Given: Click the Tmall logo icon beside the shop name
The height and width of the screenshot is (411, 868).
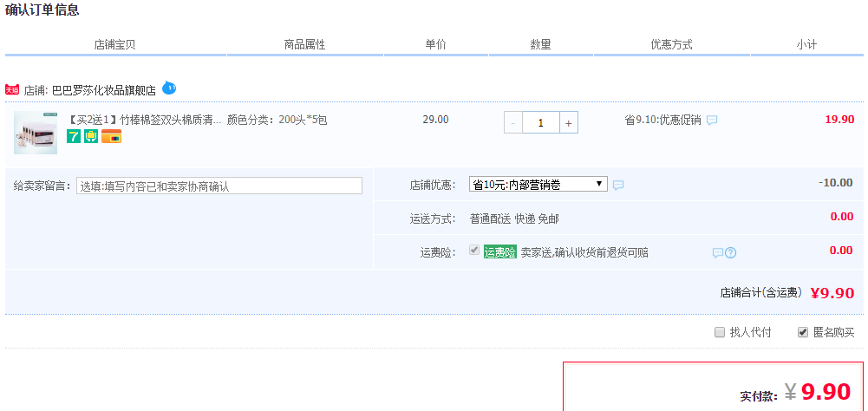Looking at the screenshot, I should pyautogui.click(x=12, y=89).
